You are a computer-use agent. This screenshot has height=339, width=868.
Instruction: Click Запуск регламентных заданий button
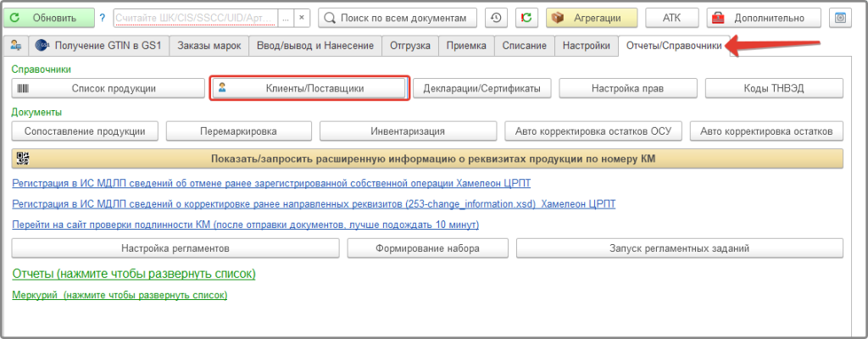pos(680,248)
